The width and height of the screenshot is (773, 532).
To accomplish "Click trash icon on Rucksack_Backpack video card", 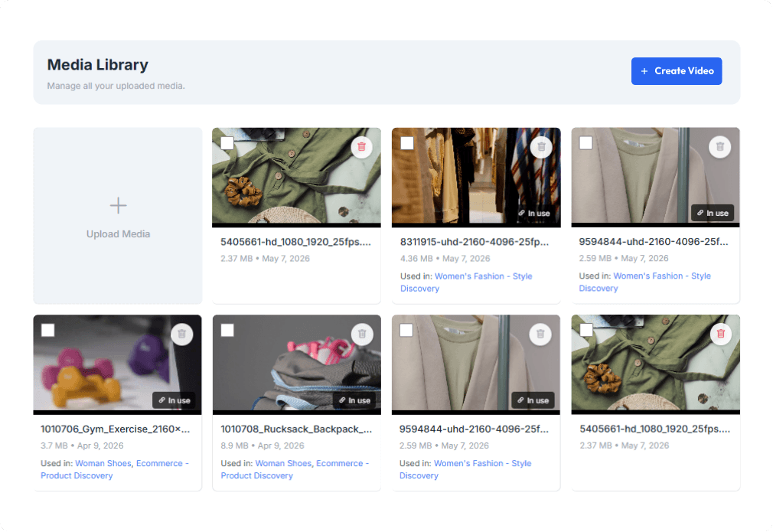I will (362, 335).
